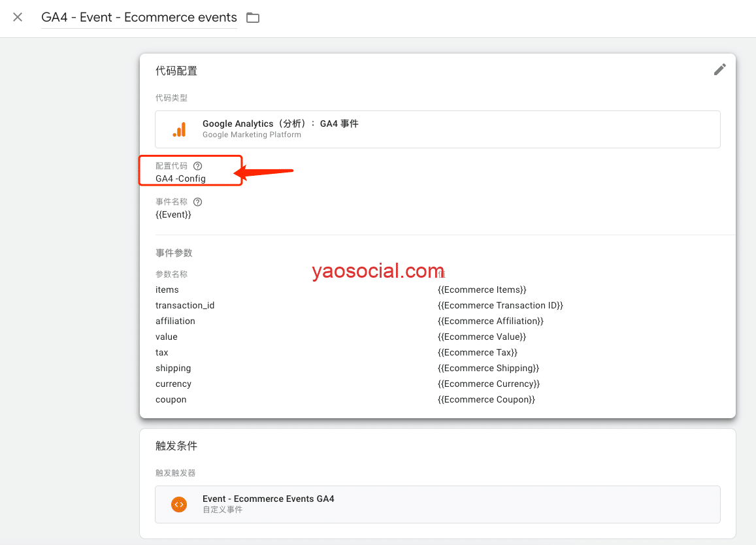This screenshot has width=756, height=545.
Task: Click the {{Event}} event name value
Action: (x=173, y=214)
